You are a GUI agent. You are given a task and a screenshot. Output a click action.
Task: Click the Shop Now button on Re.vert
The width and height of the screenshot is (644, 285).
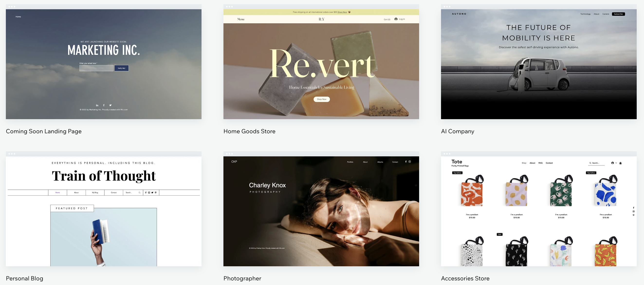(322, 99)
